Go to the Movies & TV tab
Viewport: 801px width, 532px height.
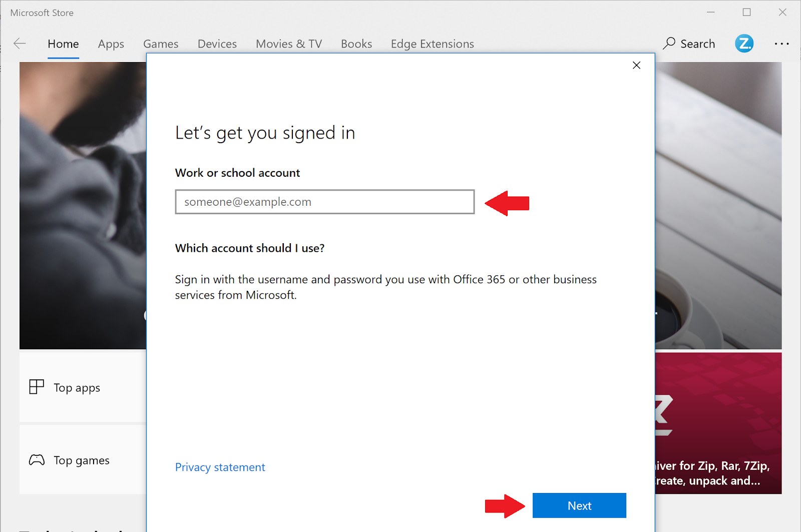[289, 44]
